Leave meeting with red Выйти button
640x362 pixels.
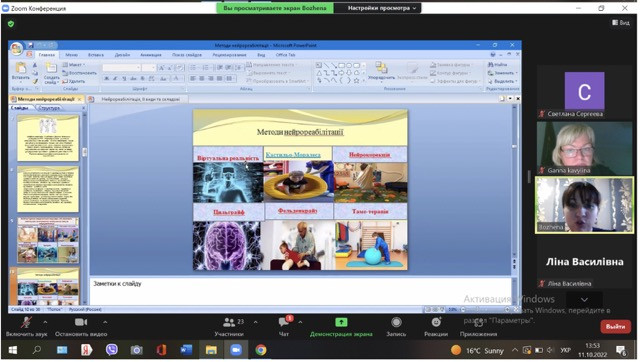point(616,326)
